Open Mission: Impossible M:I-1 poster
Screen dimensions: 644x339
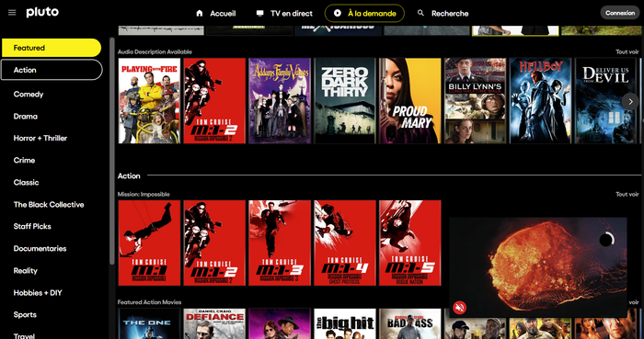tap(149, 243)
